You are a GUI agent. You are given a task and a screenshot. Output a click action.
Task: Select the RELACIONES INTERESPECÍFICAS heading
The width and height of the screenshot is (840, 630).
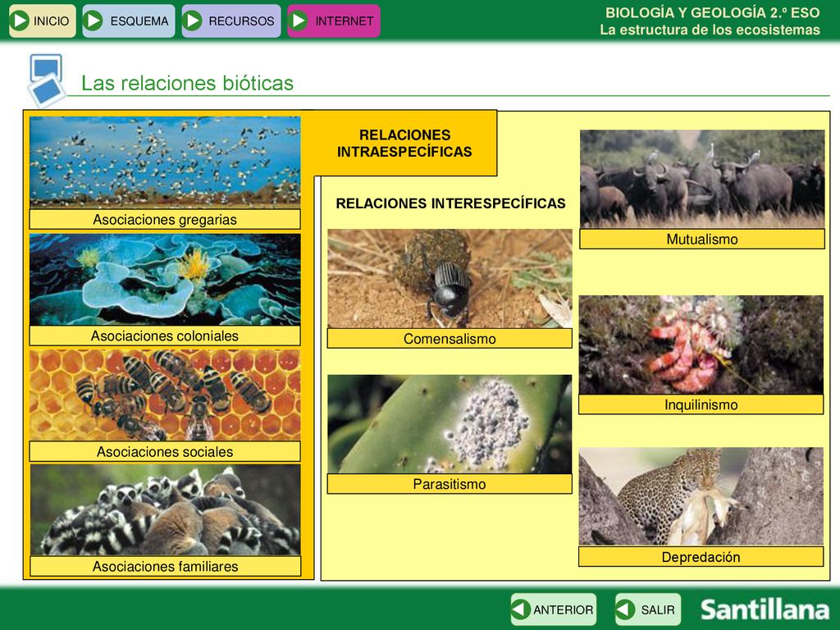click(450, 203)
